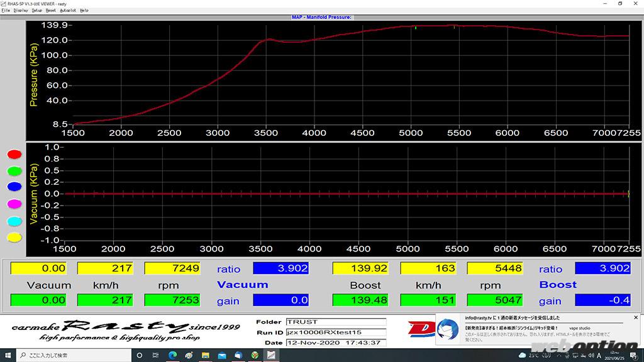Select the magenta trace color circle
Screen dimensions: 644x362
14,204
